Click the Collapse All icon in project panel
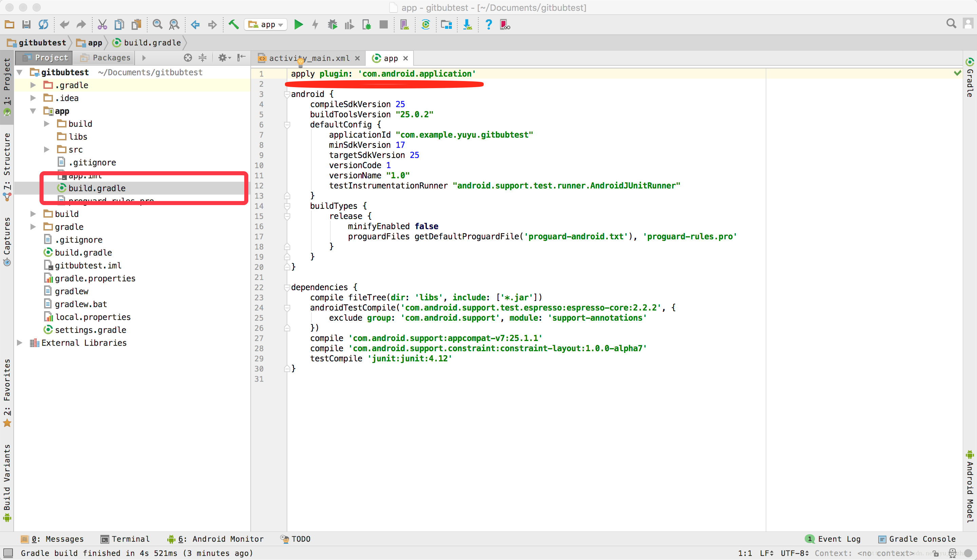 pos(203,58)
